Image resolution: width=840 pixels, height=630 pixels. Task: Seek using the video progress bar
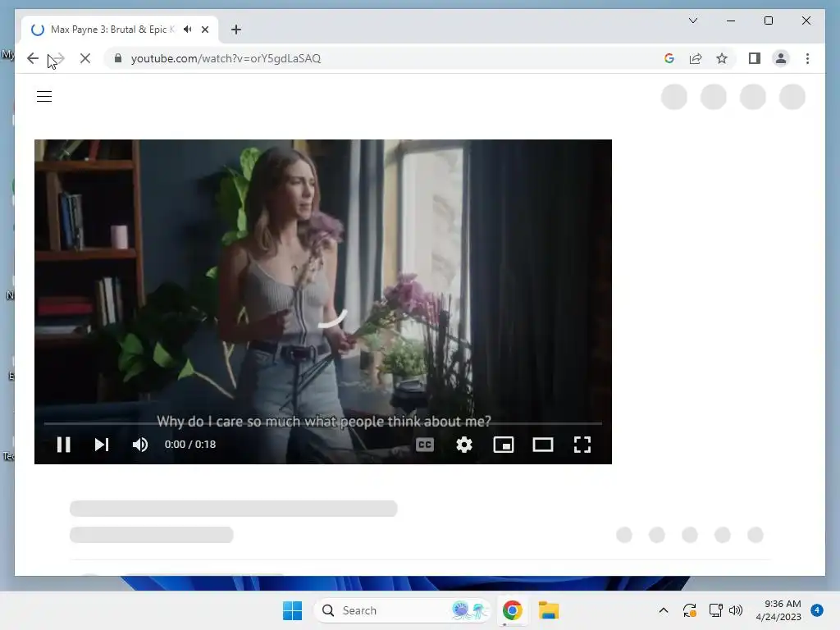point(322,423)
